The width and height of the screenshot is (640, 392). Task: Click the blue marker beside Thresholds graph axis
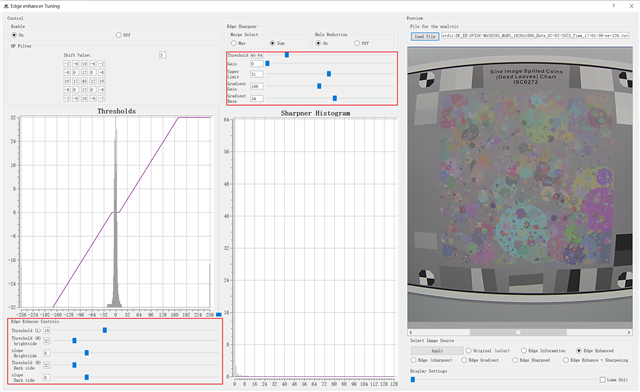(219, 314)
